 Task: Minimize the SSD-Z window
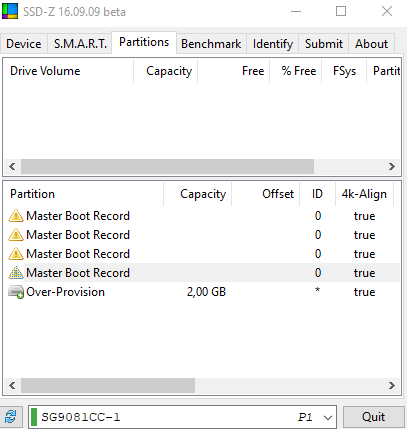point(296,11)
